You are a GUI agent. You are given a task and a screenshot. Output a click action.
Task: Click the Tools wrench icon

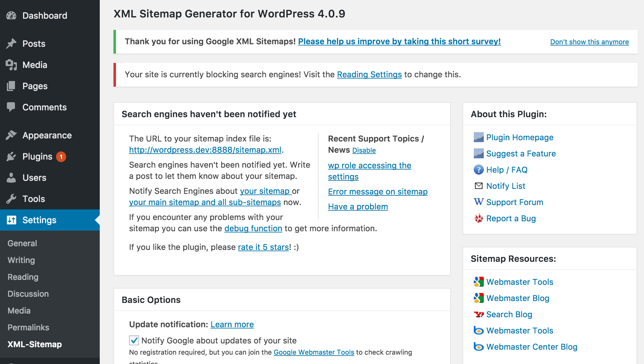click(x=11, y=199)
